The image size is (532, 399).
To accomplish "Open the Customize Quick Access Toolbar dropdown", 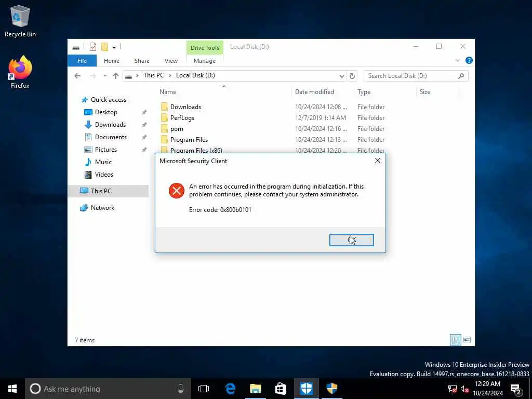I will pyautogui.click(x=114, y=47).
